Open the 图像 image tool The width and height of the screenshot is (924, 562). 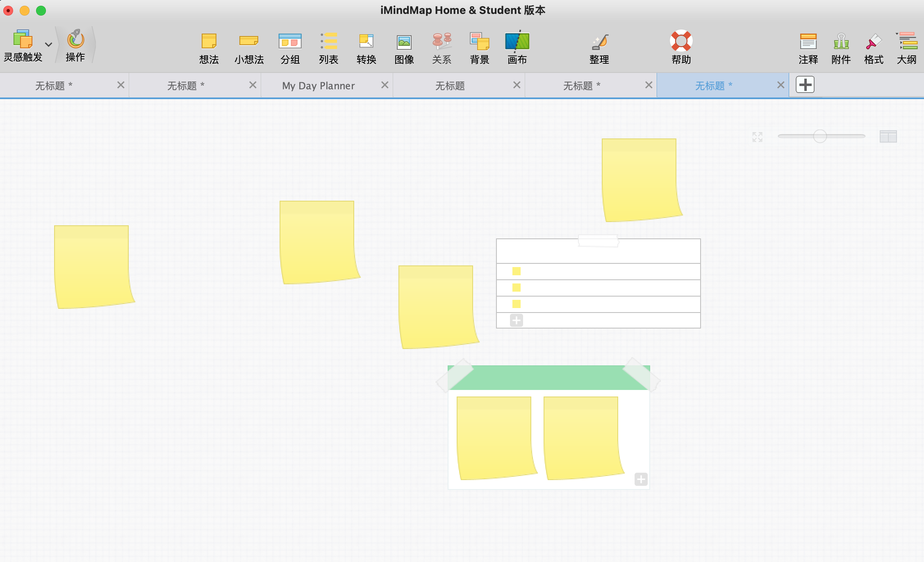(x=404, y=42)
